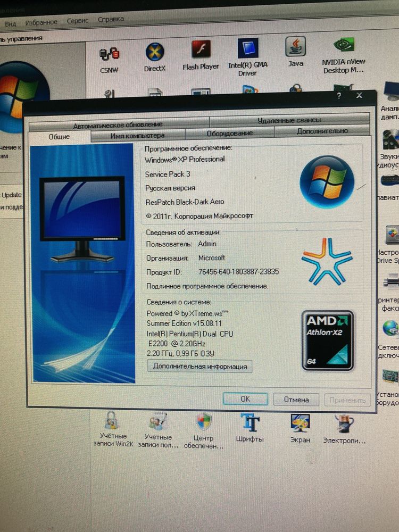Screen dimensions: 399x532
Task: Click the dialog help question mark button
Action: [x=339, y=96]
